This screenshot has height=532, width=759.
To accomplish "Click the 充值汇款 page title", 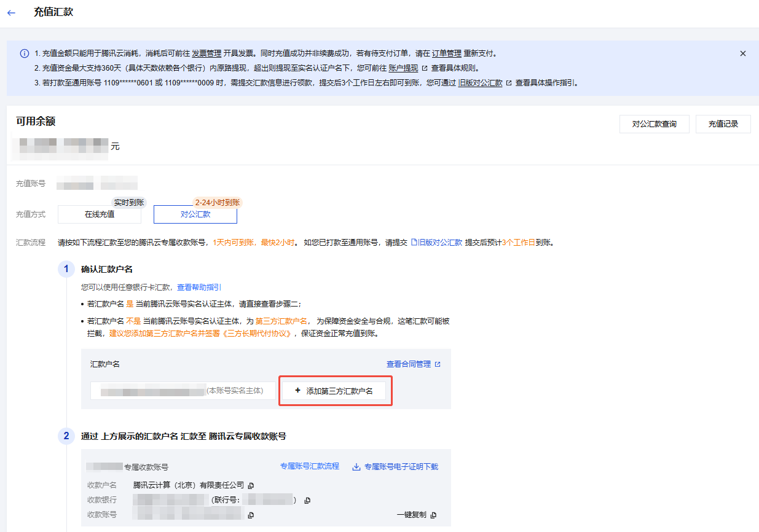I will 53,12.
